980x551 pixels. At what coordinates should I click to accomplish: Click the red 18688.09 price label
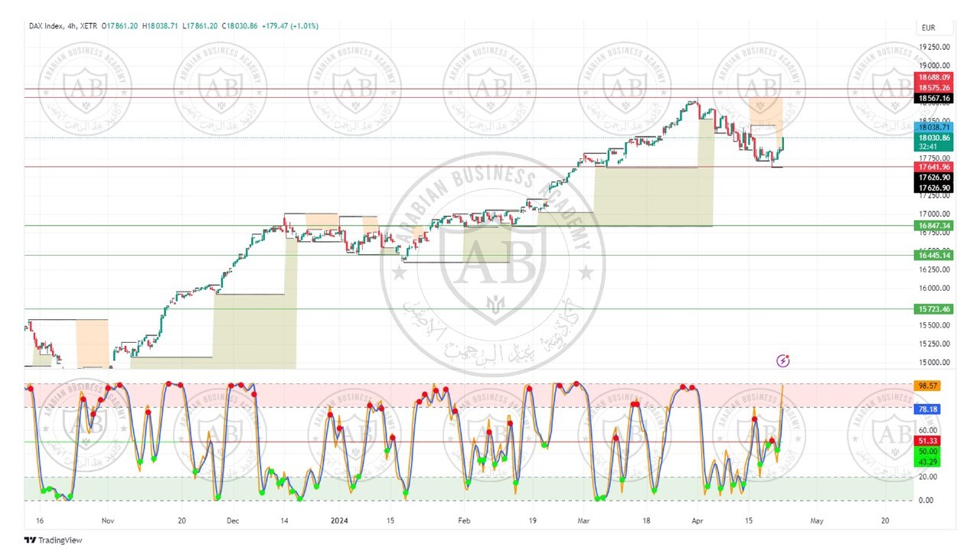coord(934,78)
